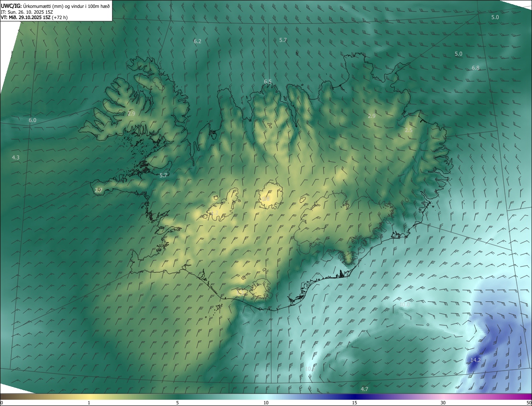Click the 2.7 value on Snæfellsnes peninsula
This screenshot has width=532, height=406.
click(x=98, y=190)
